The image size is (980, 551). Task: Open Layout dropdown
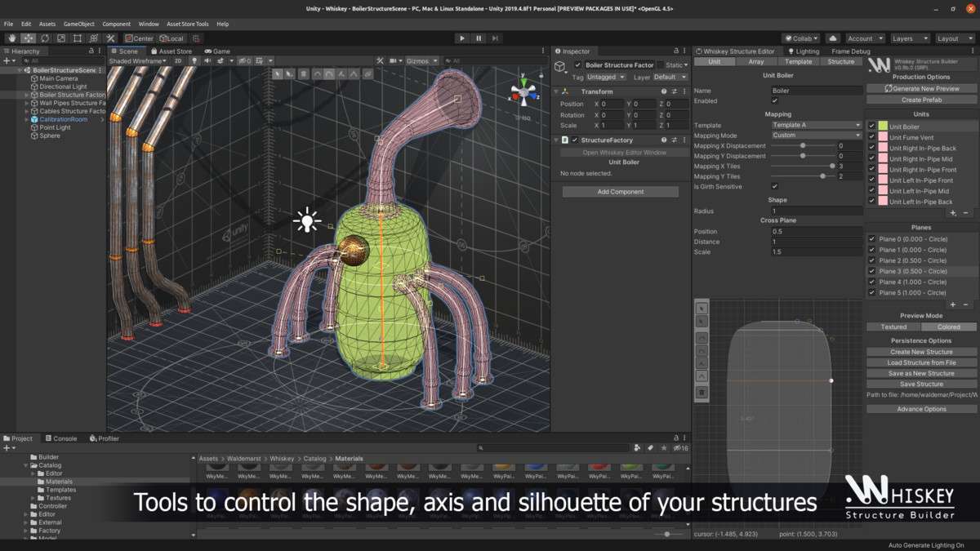tap(954, 38)
